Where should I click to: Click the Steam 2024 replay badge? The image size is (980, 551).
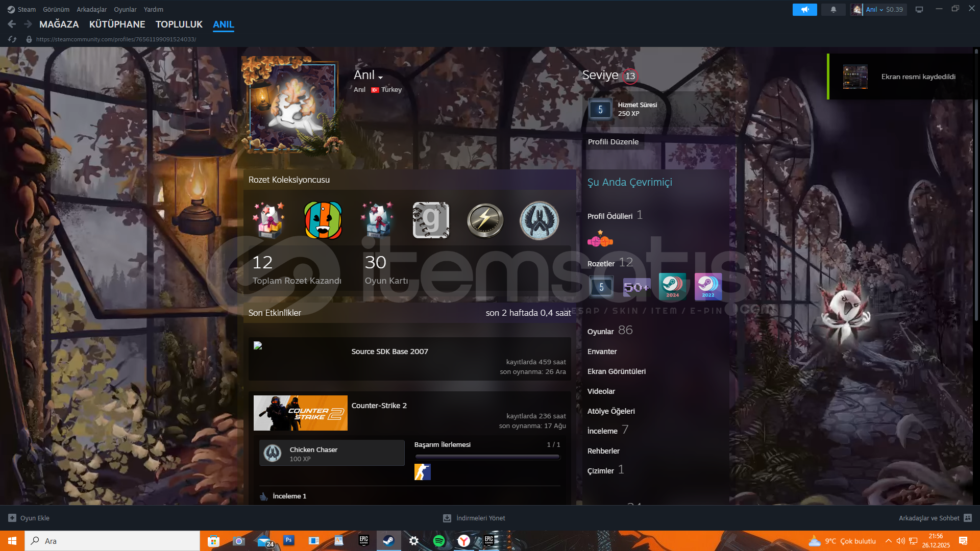click(x=672, y=287)
